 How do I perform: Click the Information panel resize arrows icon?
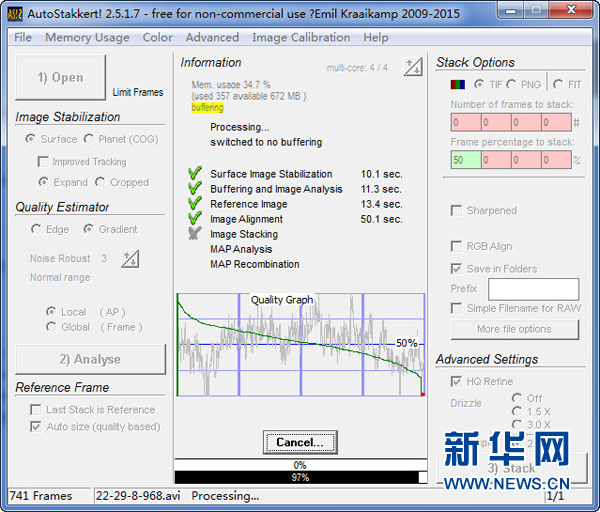pyautogui.click(x=413, y=67)
